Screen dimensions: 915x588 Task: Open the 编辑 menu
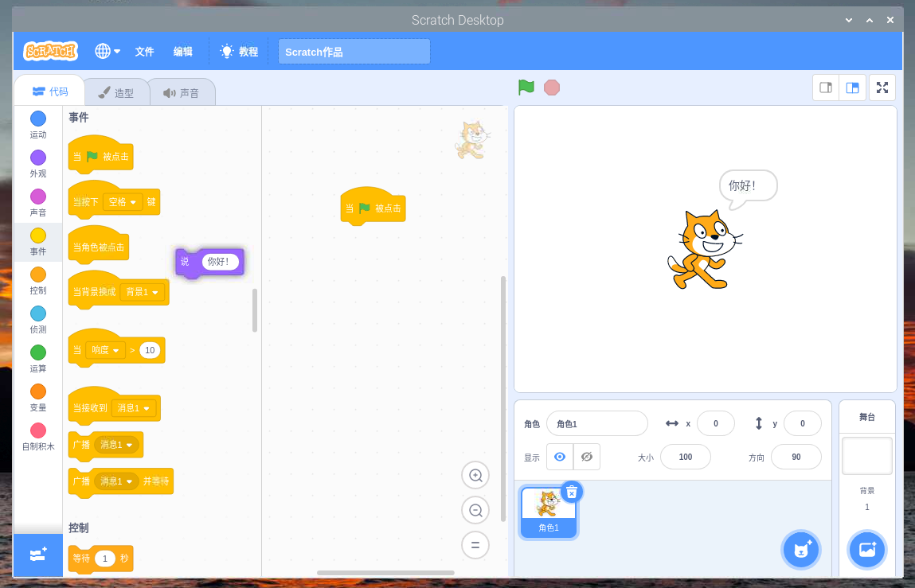(182, 52)
